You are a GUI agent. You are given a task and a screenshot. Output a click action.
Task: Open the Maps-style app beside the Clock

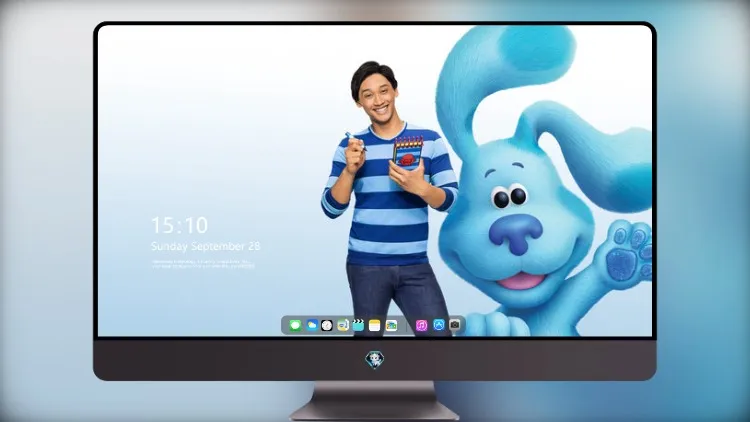pos(343,325)
